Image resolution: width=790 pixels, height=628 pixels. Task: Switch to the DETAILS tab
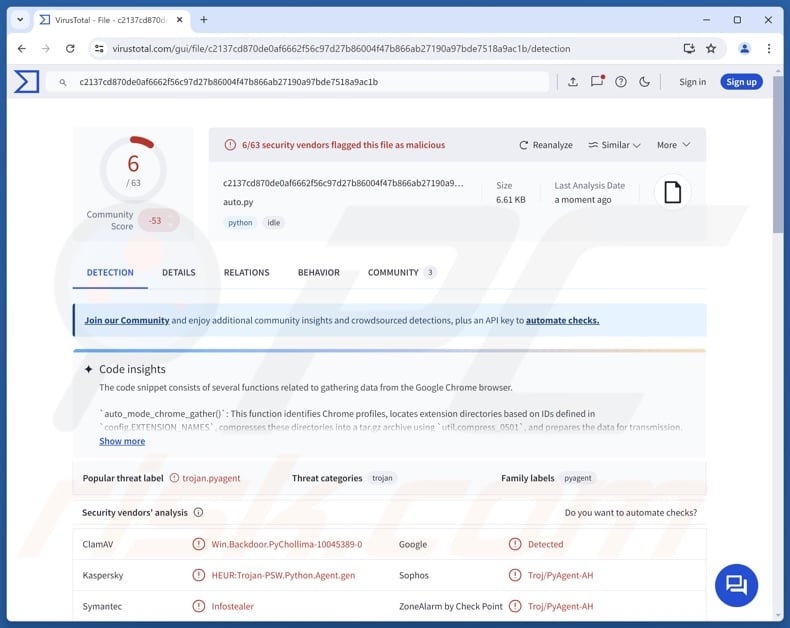tap(179, 273)
